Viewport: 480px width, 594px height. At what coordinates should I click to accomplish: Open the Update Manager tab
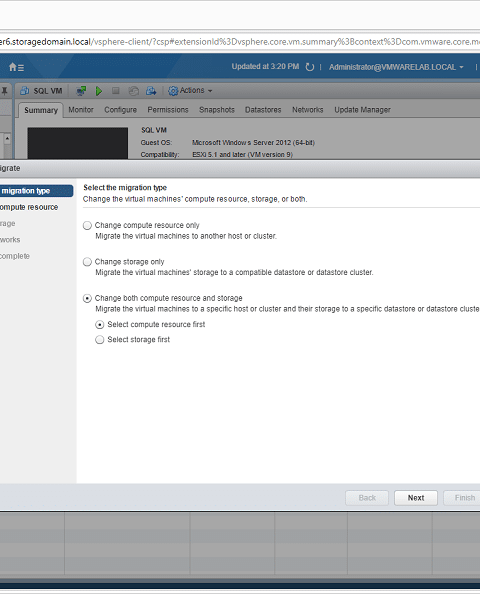[362, 110]
